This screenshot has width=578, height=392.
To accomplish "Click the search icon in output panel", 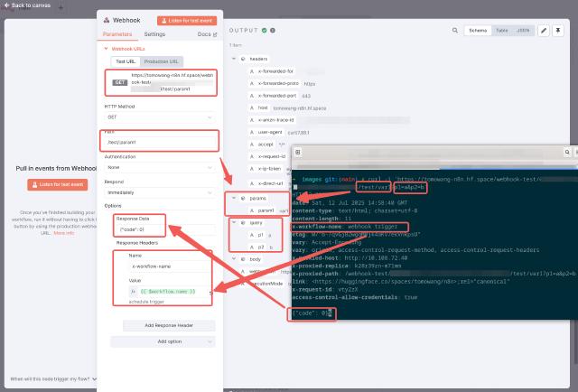I will 457,30.
